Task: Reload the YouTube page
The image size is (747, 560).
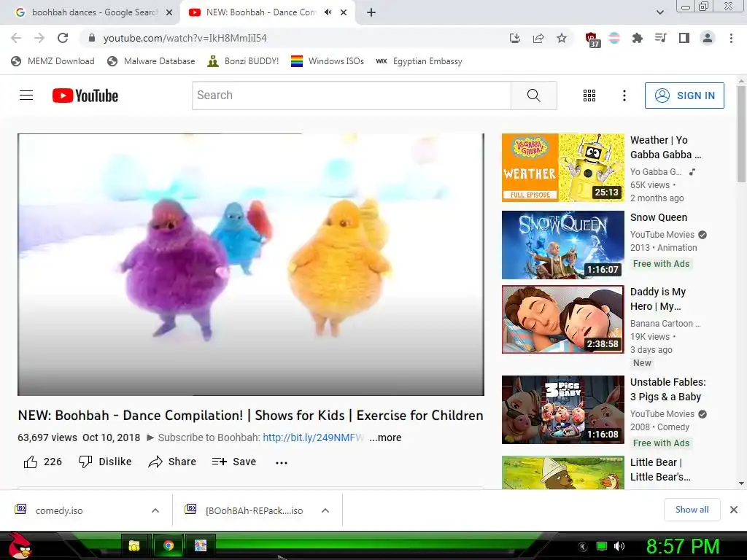Action: 63,38
